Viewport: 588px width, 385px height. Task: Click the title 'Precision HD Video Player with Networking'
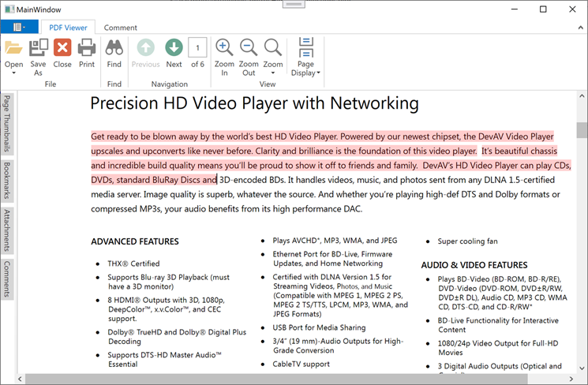pos(255,103)
